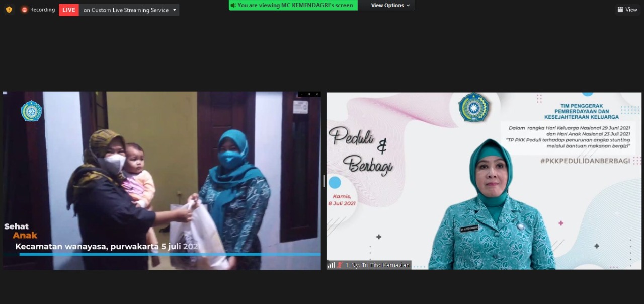644x304 pixels.
Task: Click the green screen-viewing notification banner
Action: tap(293, 5)
